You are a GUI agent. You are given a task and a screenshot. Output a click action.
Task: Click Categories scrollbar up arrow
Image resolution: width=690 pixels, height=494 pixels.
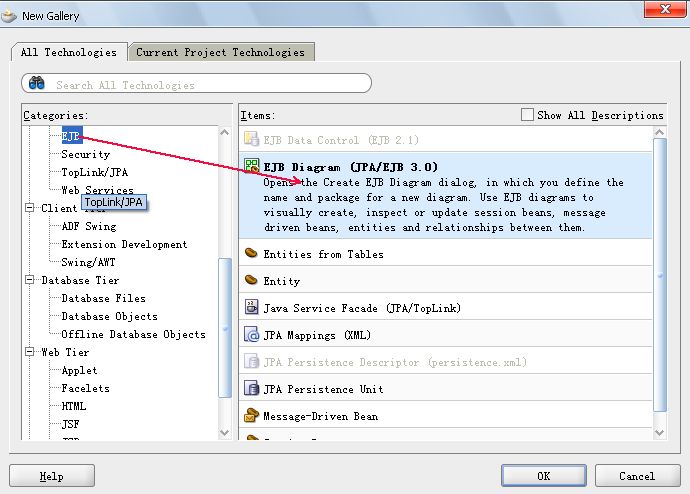(224, 132)
